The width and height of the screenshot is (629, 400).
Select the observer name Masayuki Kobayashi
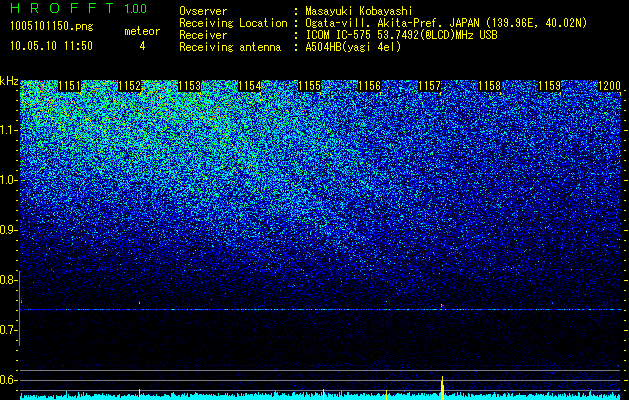point(359,11)
